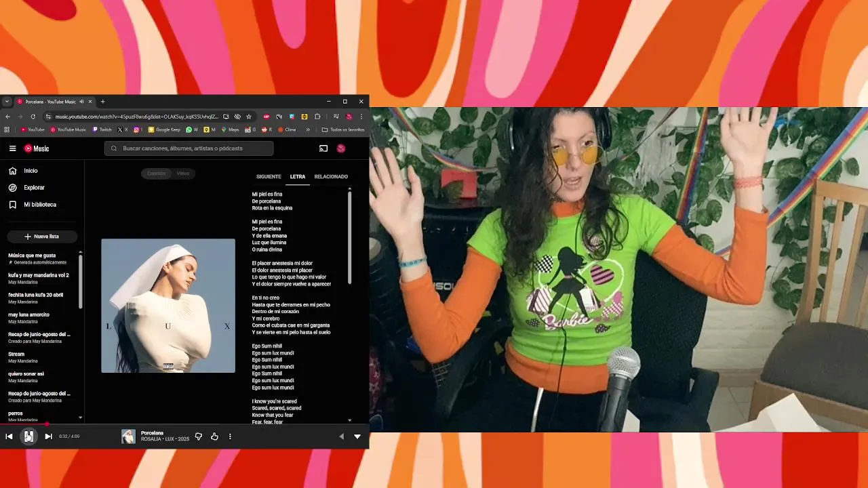Open the YouTube Music bookmark
The width and height of the screenshot is (868, 488).
[68, 129]
